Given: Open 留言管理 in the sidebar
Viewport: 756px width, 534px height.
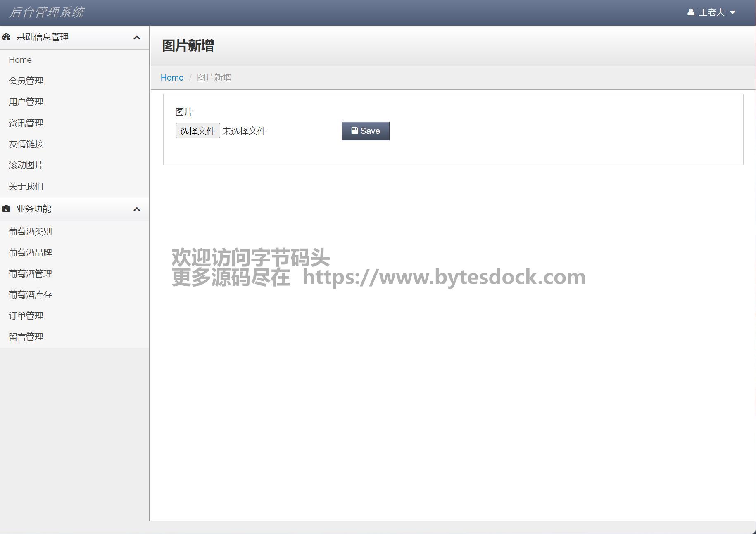Looking at the screenshot, I should [26, 337].
